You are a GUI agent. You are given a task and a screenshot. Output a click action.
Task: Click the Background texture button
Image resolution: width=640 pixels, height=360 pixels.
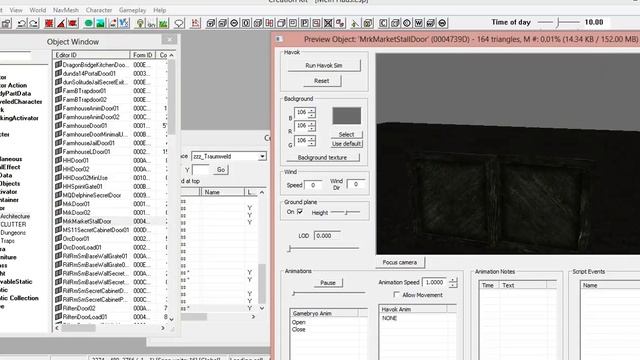coord(322,157)
